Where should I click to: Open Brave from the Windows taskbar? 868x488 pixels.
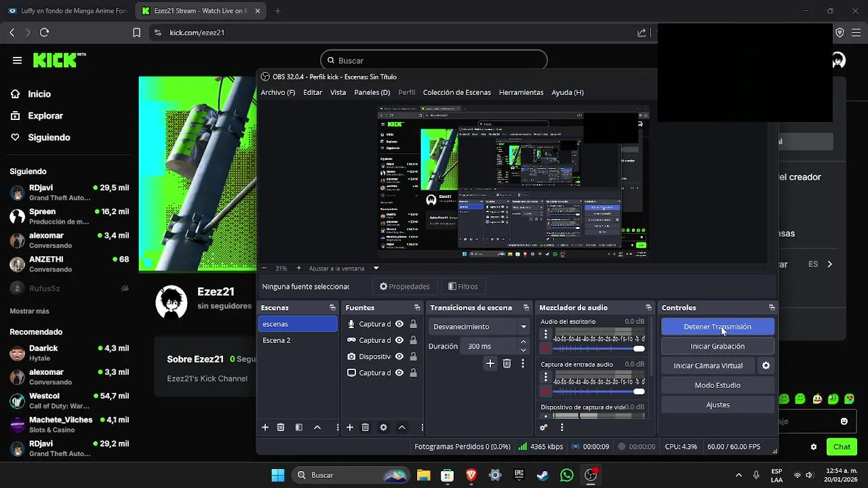[471, 475]
